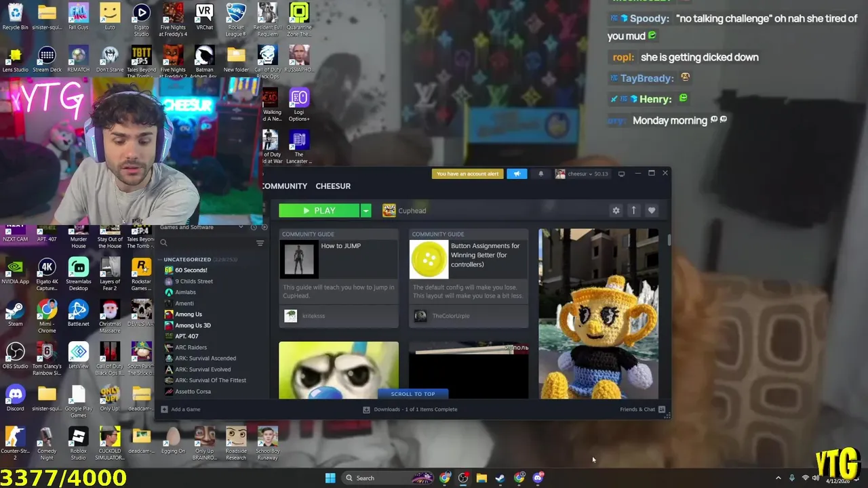
Task: Click the upward arrow icon beside settings gear
Action: (x=633, y=211)
